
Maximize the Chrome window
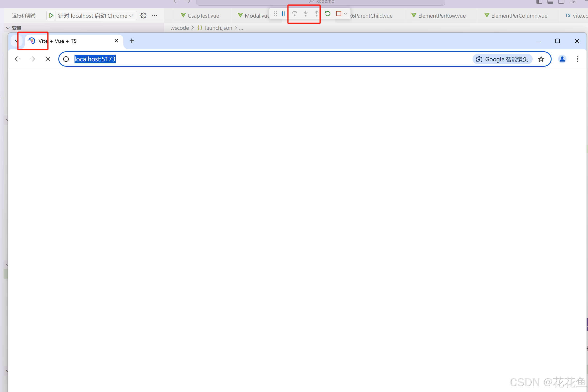click(x=557, y=41)
